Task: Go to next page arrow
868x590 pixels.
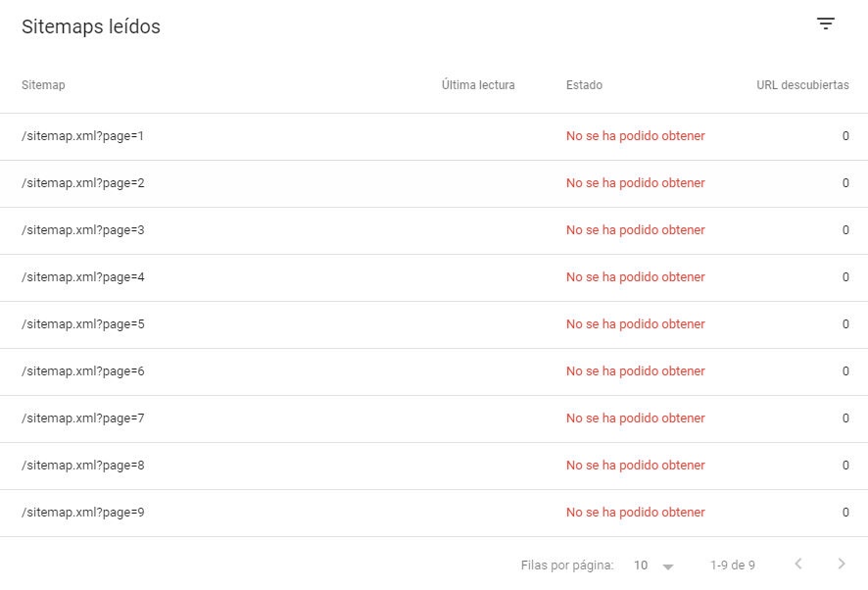Action: 842,564
